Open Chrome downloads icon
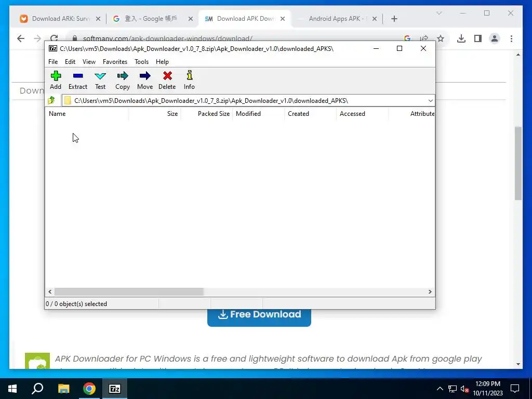 (461, 38)
